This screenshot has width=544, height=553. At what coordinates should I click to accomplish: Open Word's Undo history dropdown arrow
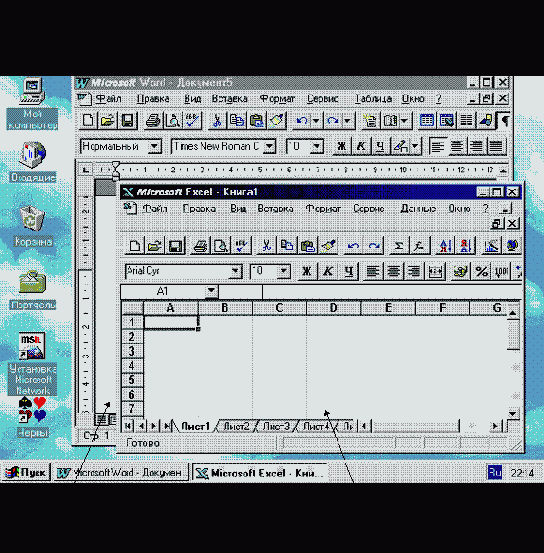(x=316, y=121)
